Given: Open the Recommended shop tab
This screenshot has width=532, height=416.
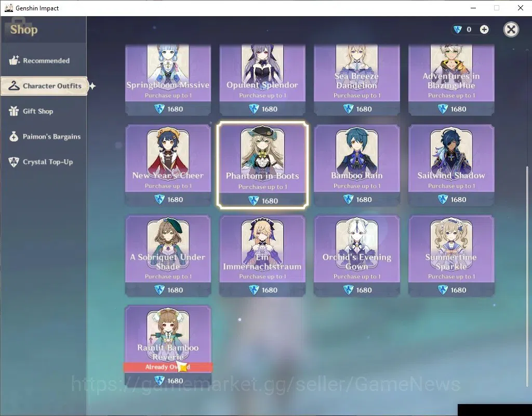Looking at the screenshot, I should 44,61.
